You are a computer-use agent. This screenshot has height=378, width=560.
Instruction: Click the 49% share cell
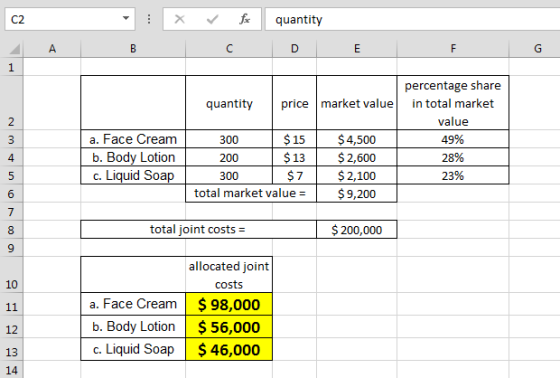click(453, 139)
